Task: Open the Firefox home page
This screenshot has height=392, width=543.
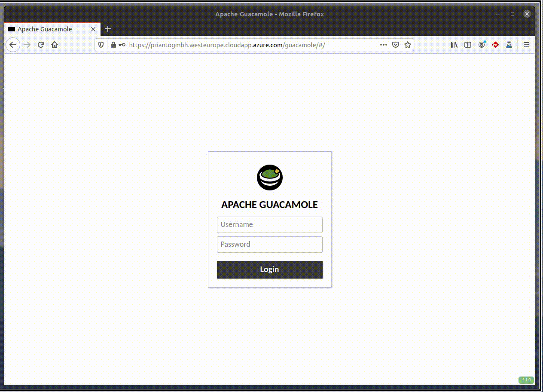Action: (x=55, y=45)
